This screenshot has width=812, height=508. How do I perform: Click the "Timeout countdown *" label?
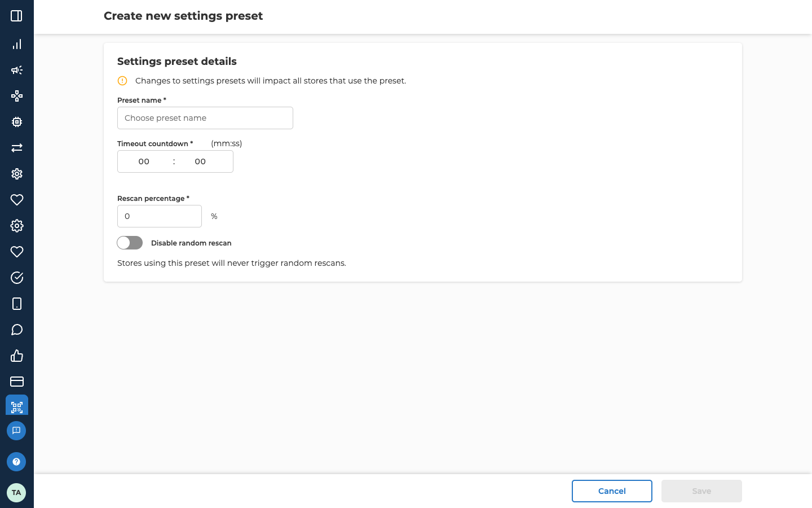click(155, 143)
